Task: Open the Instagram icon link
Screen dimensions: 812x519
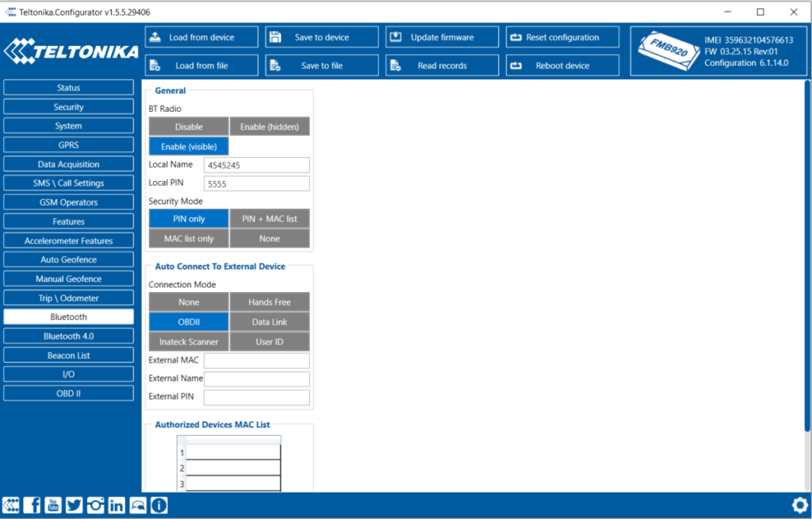Action: 95,505
